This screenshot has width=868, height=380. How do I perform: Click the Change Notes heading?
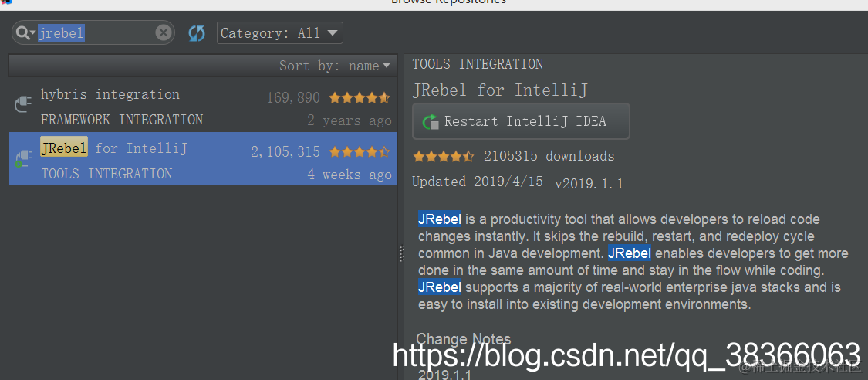click(464, 338)
